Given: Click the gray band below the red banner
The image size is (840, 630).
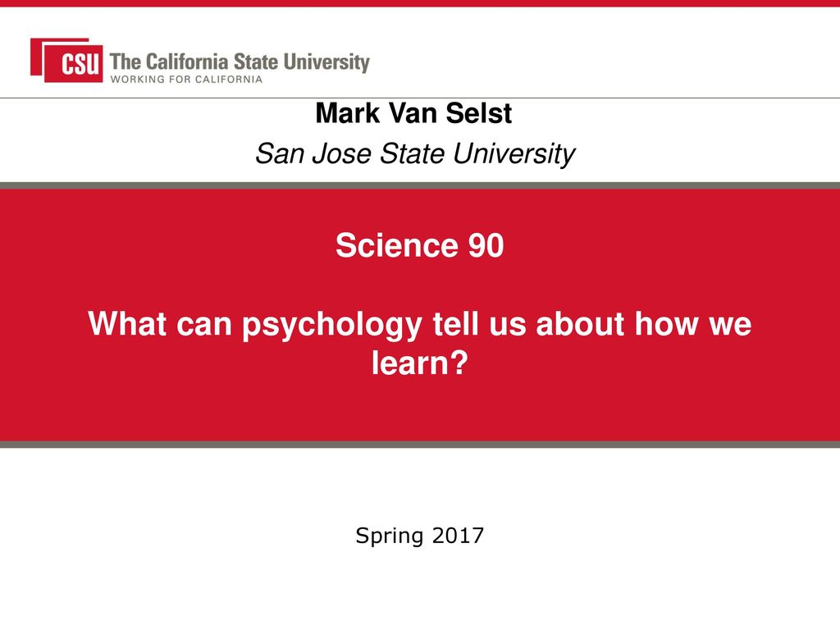Looking at the screenshot, I should point(420,444).
